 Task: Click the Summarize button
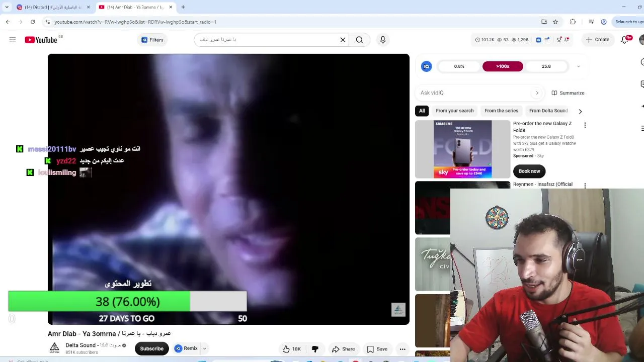tap(568, 93)
